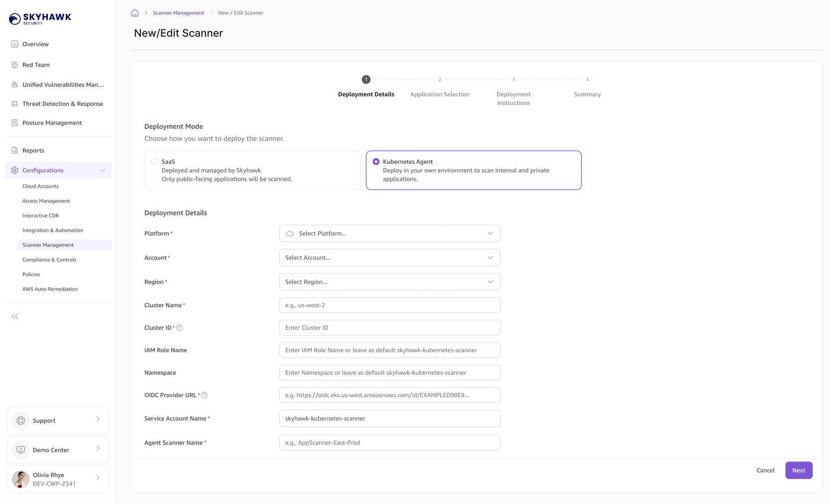Collapse the sidebar with double-chevron icon

[x=15, y=316]
